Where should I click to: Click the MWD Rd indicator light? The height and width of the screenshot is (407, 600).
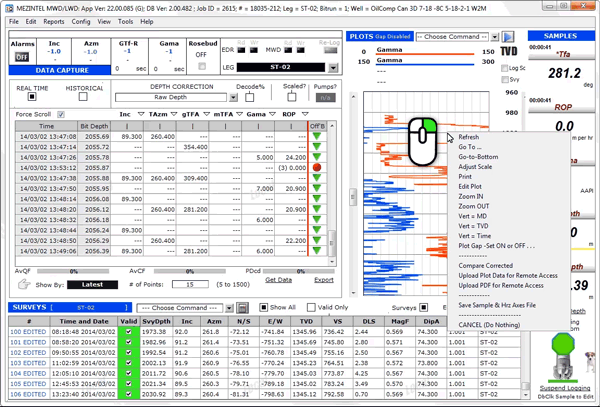point(288,50)
